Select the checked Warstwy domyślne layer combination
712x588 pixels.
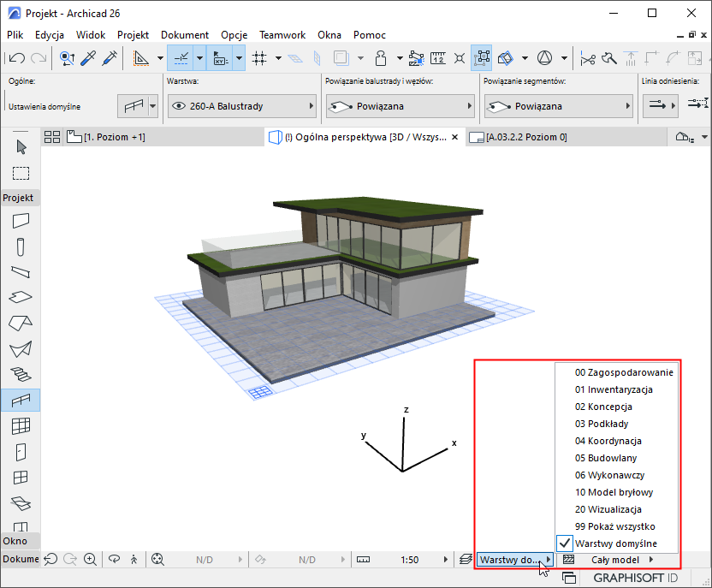616,543
